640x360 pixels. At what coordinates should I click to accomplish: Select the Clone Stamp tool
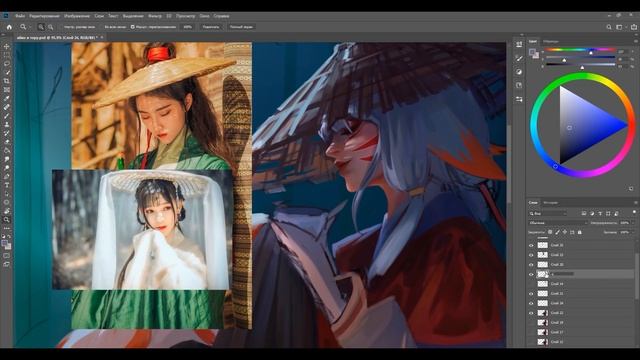click(x=7, y=124)
